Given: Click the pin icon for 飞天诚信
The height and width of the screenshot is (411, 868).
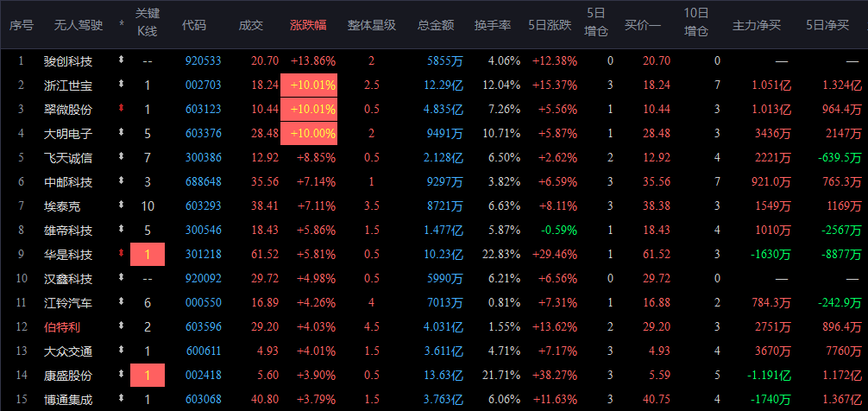Looking at the screenshot, I should click(122, 157).
